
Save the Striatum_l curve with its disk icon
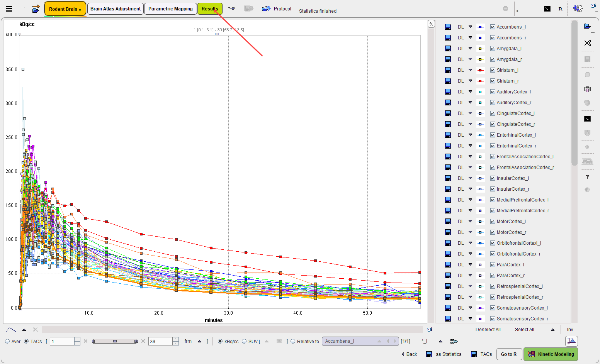click(x=448, y=70)
